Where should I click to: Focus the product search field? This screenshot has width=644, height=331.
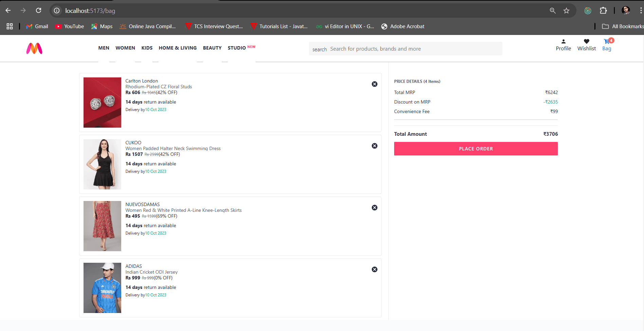coord(415,49)
